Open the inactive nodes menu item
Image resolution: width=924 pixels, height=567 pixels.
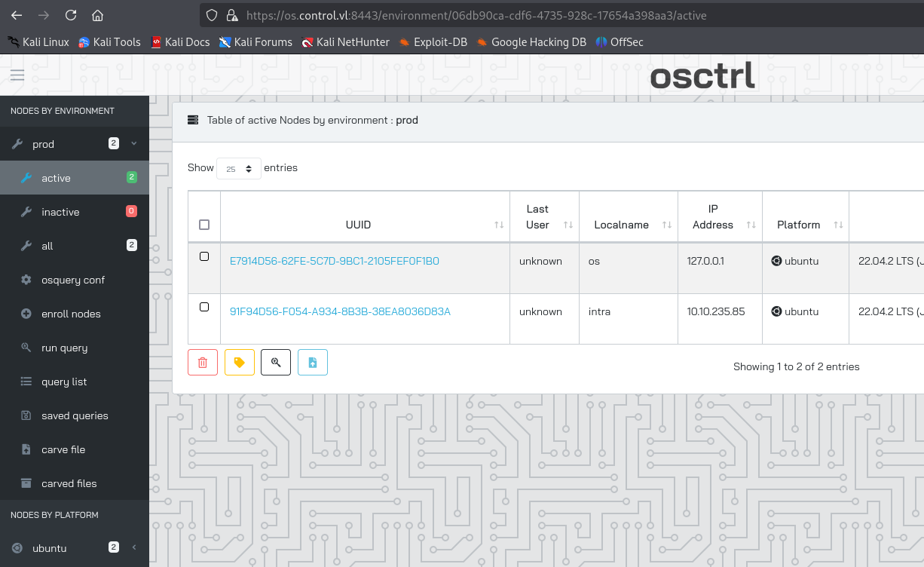click(x=75, y=212)
